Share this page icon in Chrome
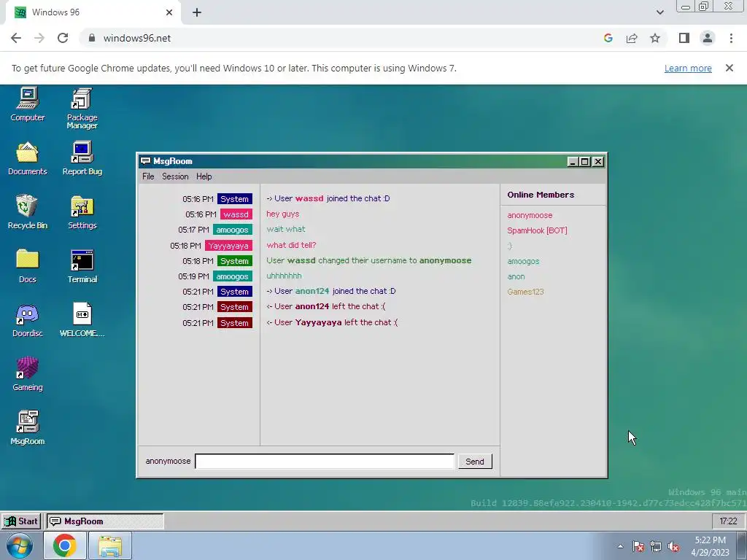 pyautogui.click(x=632, y=38)
